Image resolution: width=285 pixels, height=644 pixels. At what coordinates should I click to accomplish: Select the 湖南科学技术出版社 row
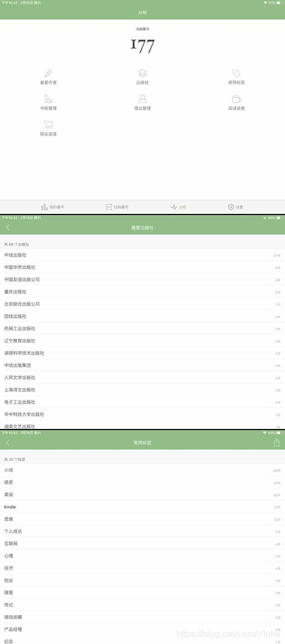[142, 353]
